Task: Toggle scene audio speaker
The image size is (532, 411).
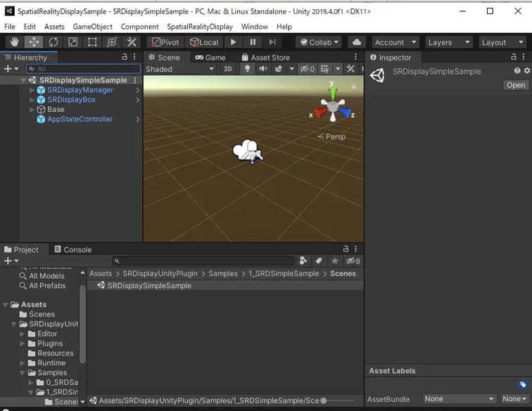Action: coord(263,69)
